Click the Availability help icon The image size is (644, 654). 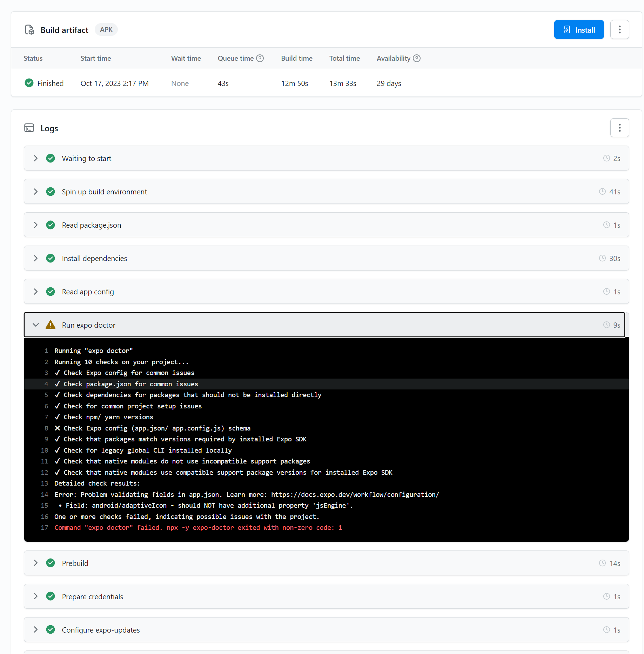(x=417, y=58)
